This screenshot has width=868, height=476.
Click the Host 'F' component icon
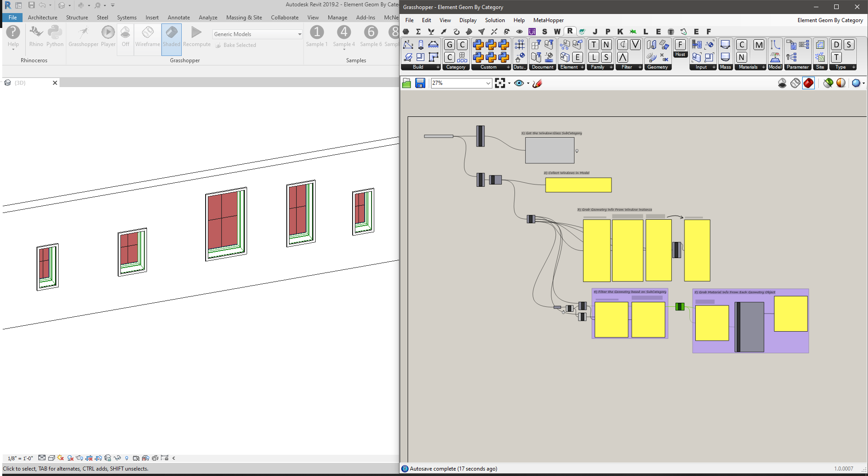680,45
